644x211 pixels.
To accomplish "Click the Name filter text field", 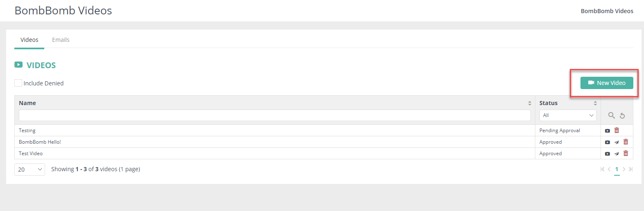I will (x=275, y=115).
